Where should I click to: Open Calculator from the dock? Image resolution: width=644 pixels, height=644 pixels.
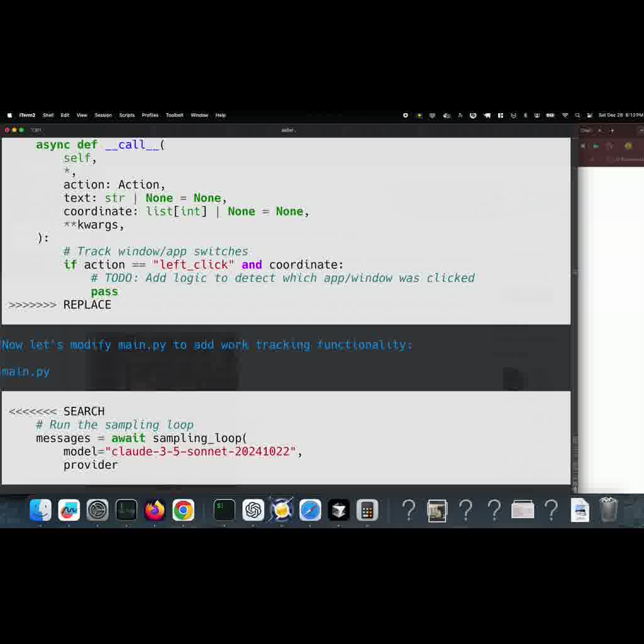[x=367, y=510]
